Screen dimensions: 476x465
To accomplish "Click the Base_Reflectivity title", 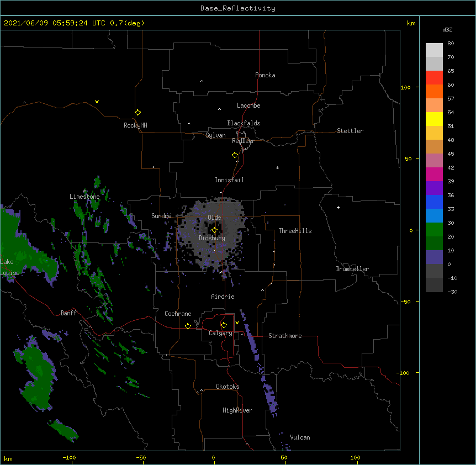I will [238, 8].
